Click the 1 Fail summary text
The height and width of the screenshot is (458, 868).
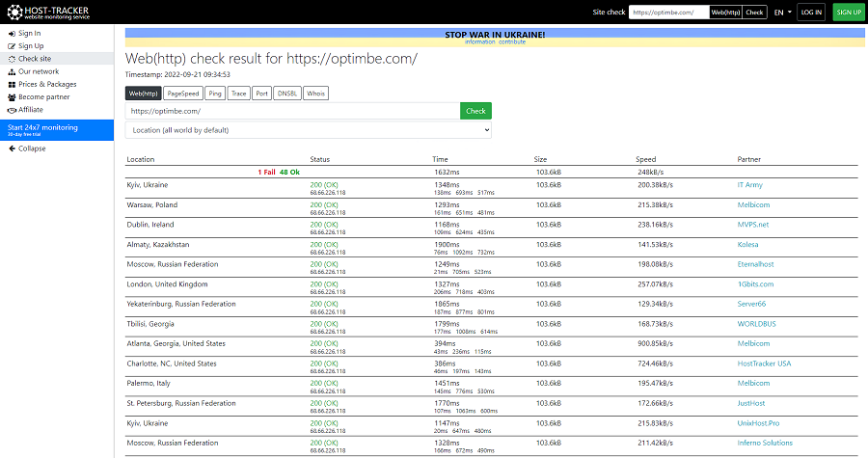[x=266, y=172]
